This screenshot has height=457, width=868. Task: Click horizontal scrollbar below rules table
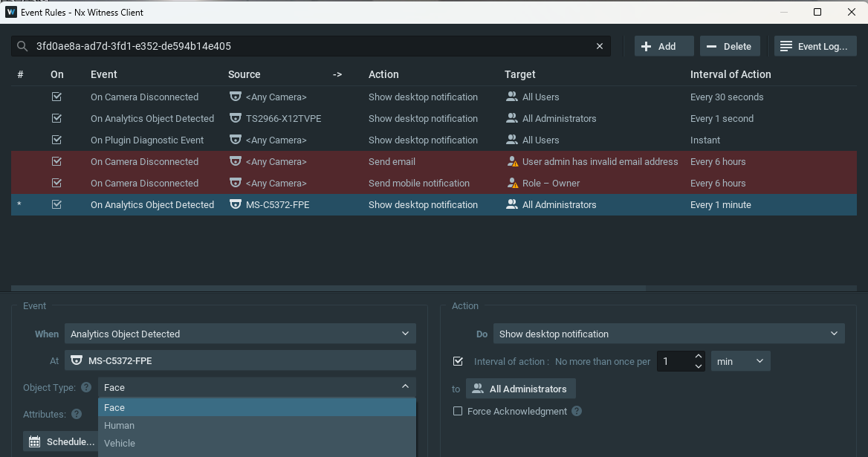tap(328, 288)
